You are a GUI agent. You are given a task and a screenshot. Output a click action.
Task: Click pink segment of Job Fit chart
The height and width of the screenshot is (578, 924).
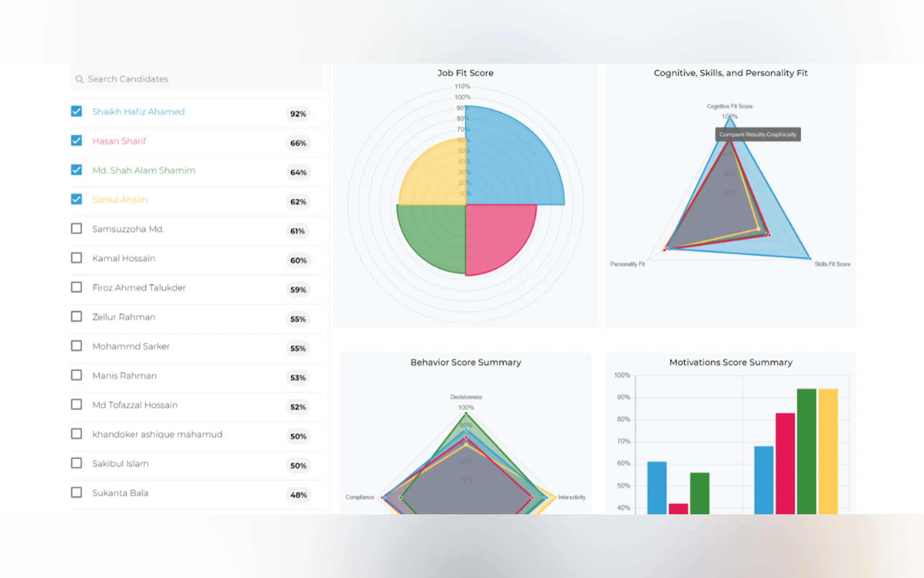[497, 237]
